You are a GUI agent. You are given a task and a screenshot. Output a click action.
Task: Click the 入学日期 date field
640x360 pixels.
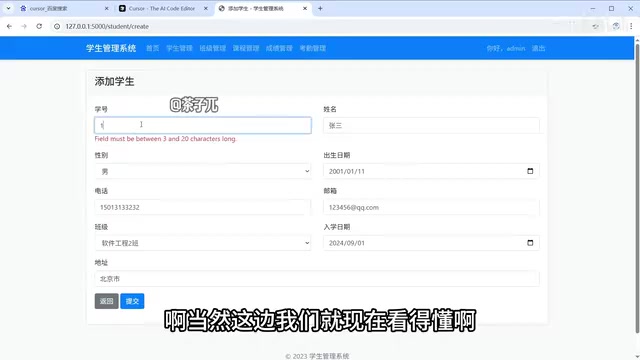coord(431,243)
